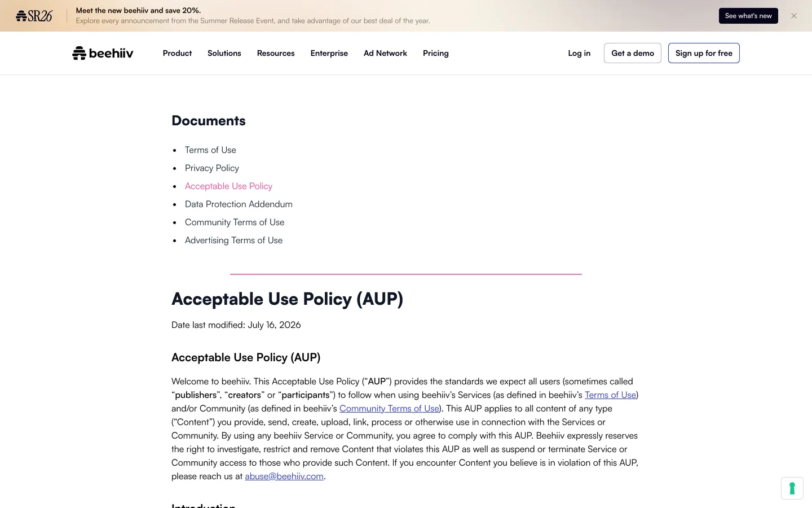Click the Get a demo button
Image resolution: width=812 pixels, height=508 pixels.
(633, 53)
